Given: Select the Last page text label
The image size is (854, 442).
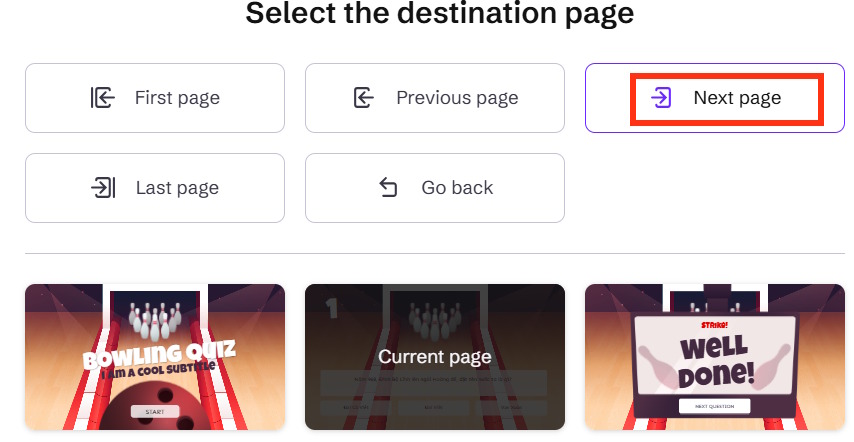Looking at the screenshot, I should (177, 188).
